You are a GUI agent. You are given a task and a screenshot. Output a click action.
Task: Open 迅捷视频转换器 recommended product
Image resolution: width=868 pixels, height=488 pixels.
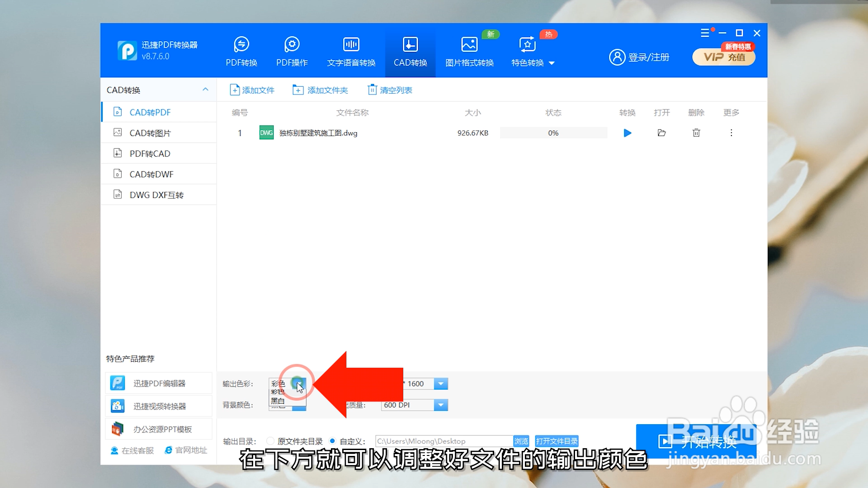pyautogui.click(x=159, y=406)
